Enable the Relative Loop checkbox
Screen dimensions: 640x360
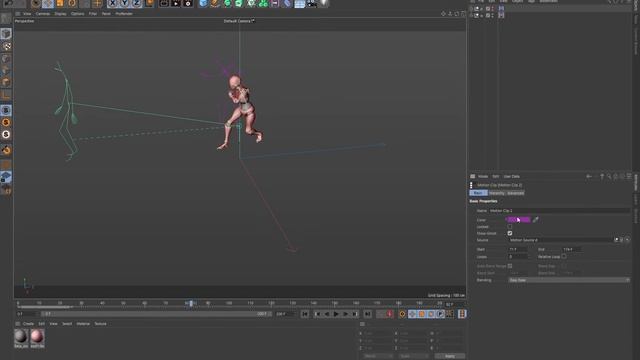tap(564, 257)
